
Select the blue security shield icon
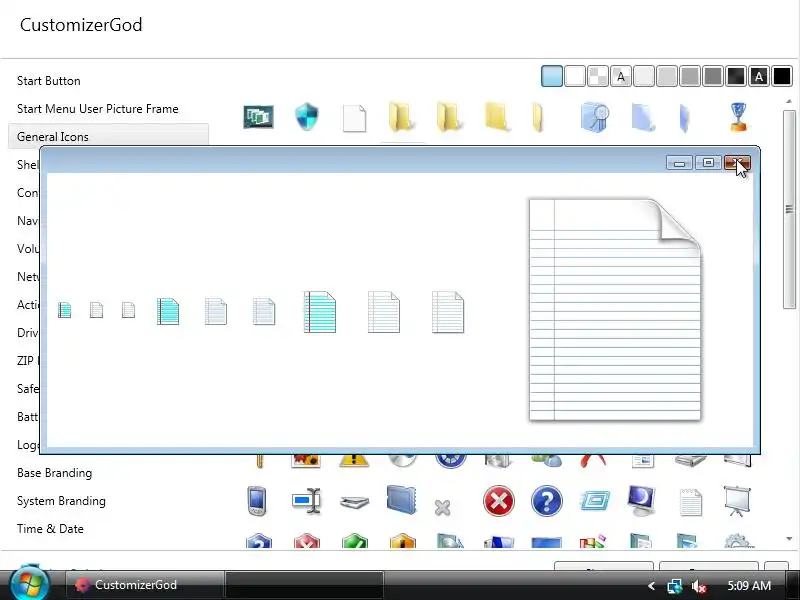click(x=307, y=117)
